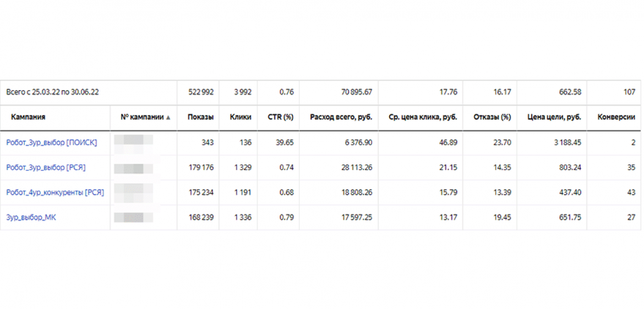Select the blurred campaign number in the ПОИСК row
The image size is (644, 309).
click(133, 142)
